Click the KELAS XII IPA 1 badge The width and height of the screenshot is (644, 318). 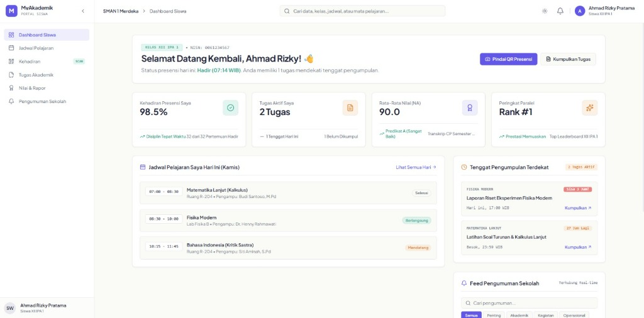pyautogui.click(x=162, y=48)
